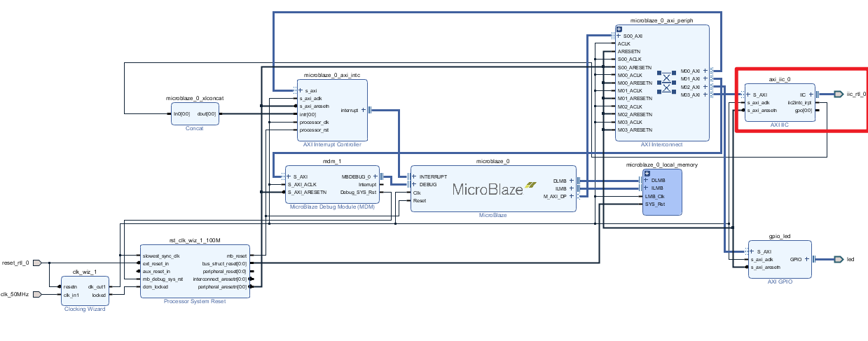Select the mb_reset output pin
Image resolution: width=868 pixels, height=341 pixels.
pyautogui.click(x=237, y=256)
